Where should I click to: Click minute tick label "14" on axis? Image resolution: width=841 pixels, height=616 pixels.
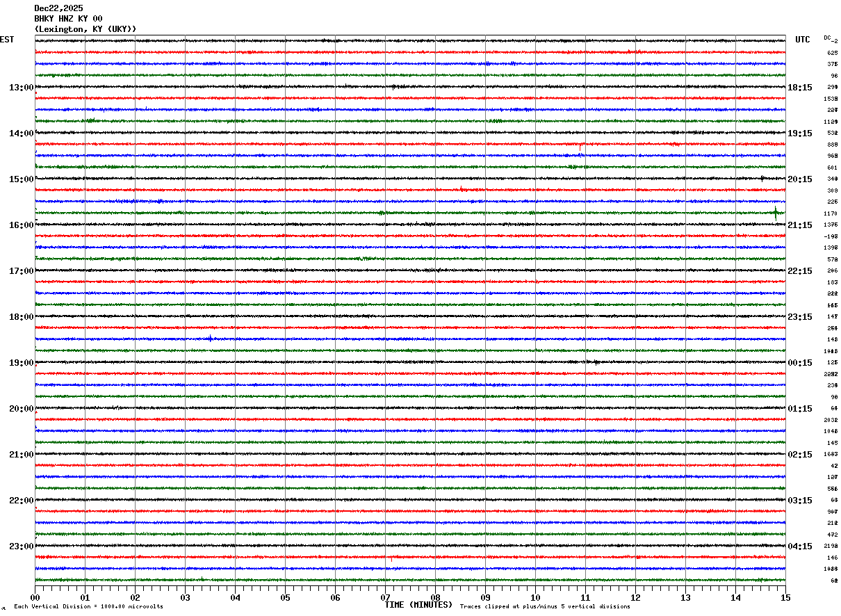[735, 597]
